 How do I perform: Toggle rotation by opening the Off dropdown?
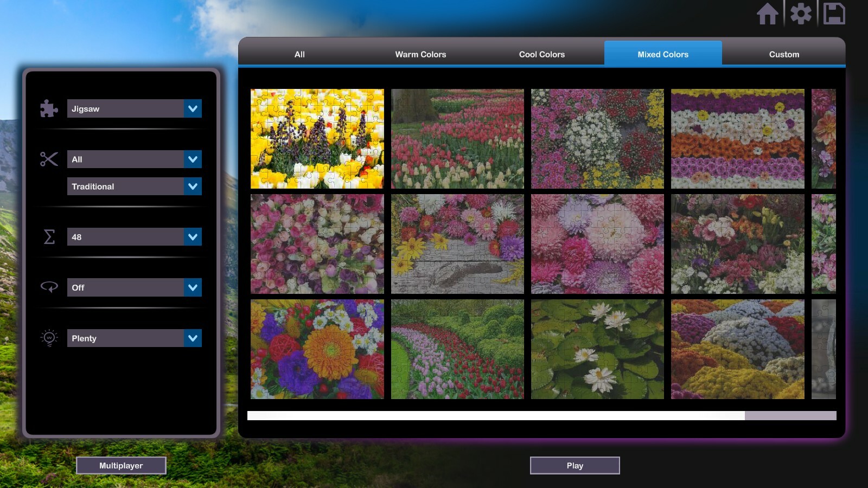[134, 287]
